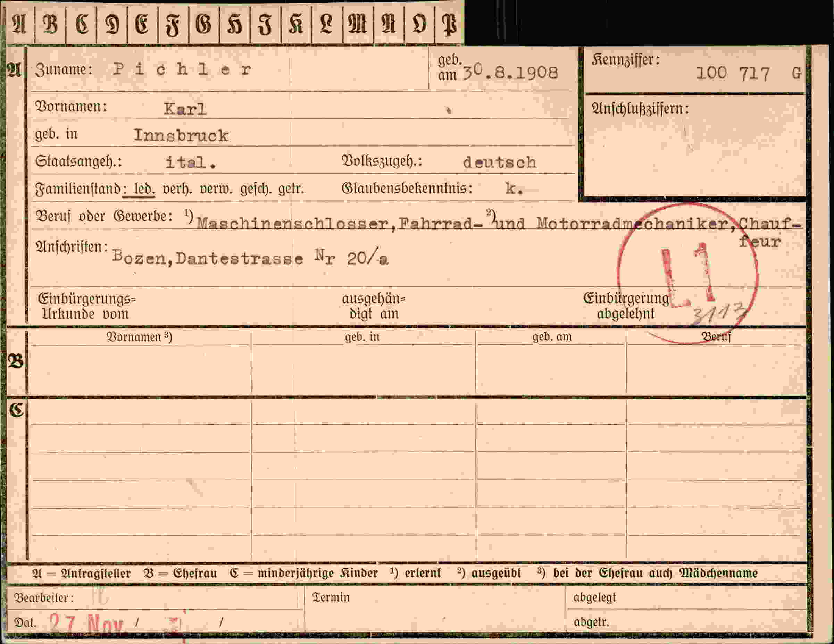Select the alphabet index tab G
Image resolution: width=834 pixels, height=644 pixels.
tap(204, 24)
